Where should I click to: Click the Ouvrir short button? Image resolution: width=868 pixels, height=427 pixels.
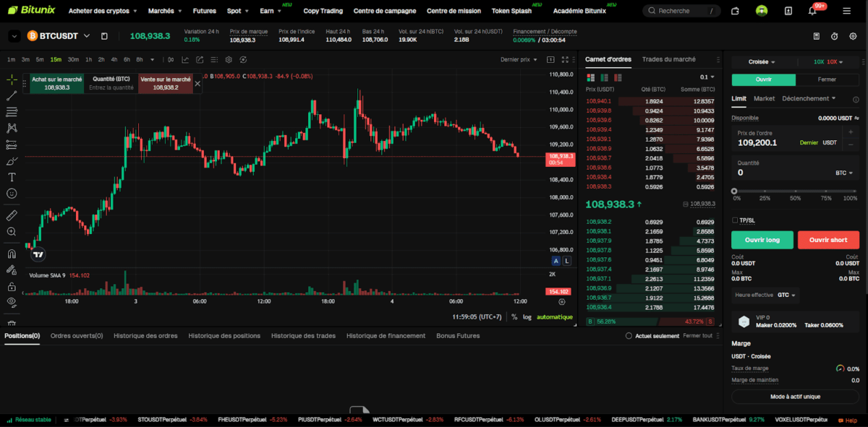point(828,240)
